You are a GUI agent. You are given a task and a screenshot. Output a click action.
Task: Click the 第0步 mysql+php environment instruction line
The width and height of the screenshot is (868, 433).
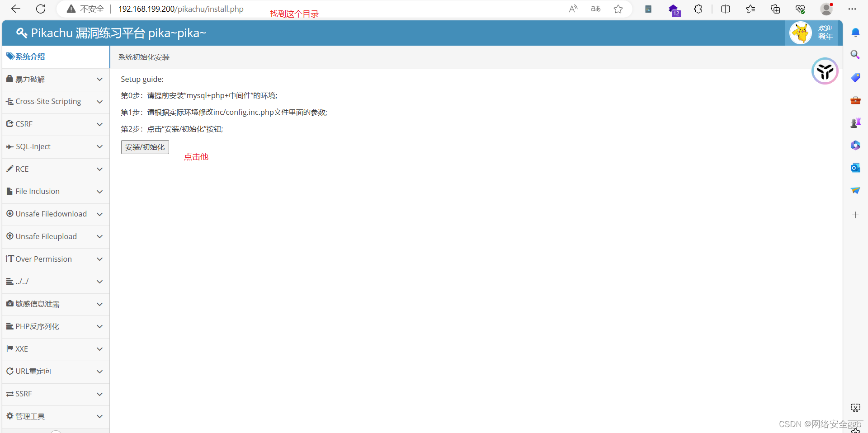(199, 95)
